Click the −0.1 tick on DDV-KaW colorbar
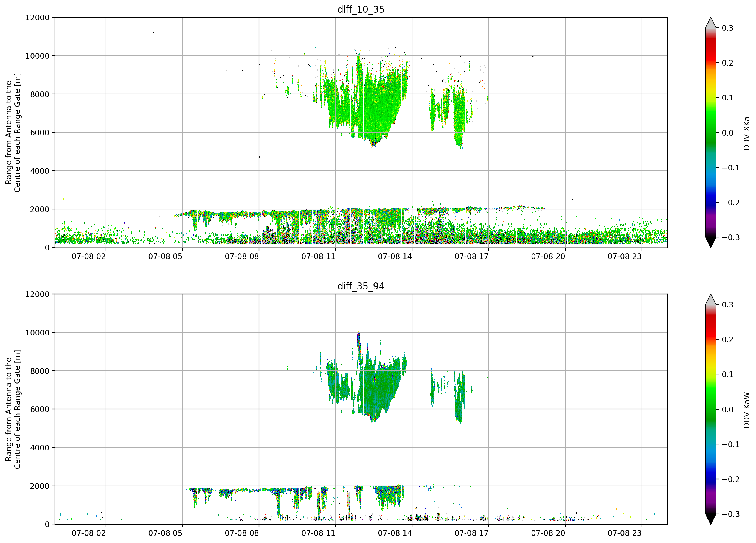The image size is (756, 543). pos(731,444)
